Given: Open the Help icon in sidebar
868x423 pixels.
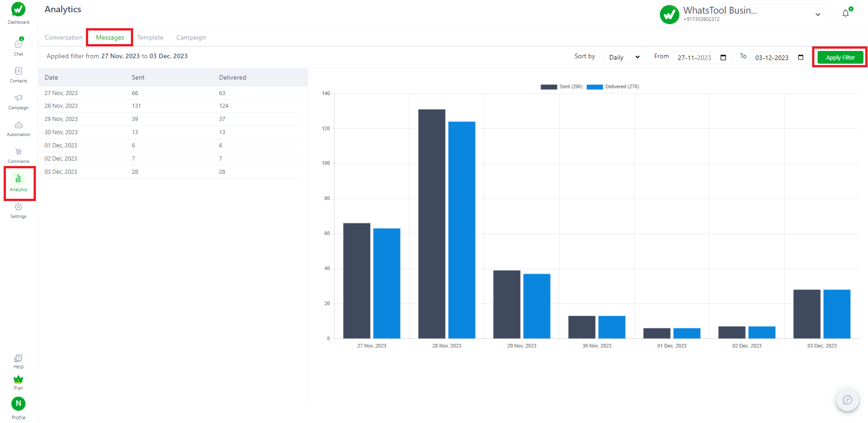Looking at the screenshot, I should coord(18,358).
